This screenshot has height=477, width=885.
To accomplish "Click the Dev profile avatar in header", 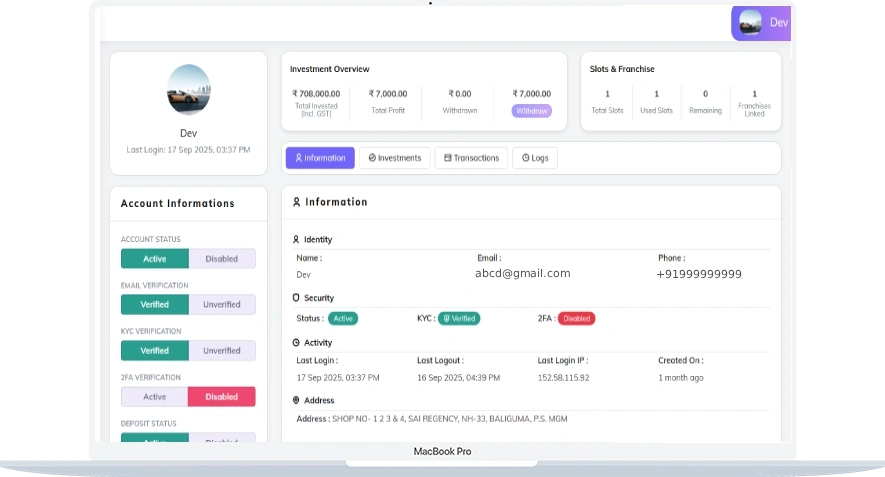I will [x=749, y=23].
